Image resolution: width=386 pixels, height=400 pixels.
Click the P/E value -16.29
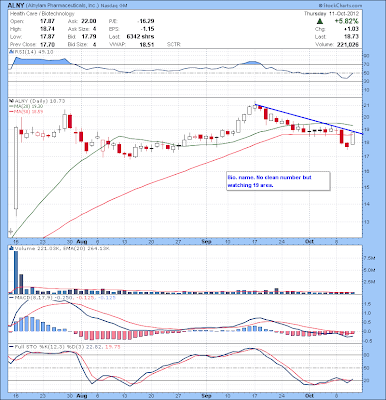pos(146,21)
